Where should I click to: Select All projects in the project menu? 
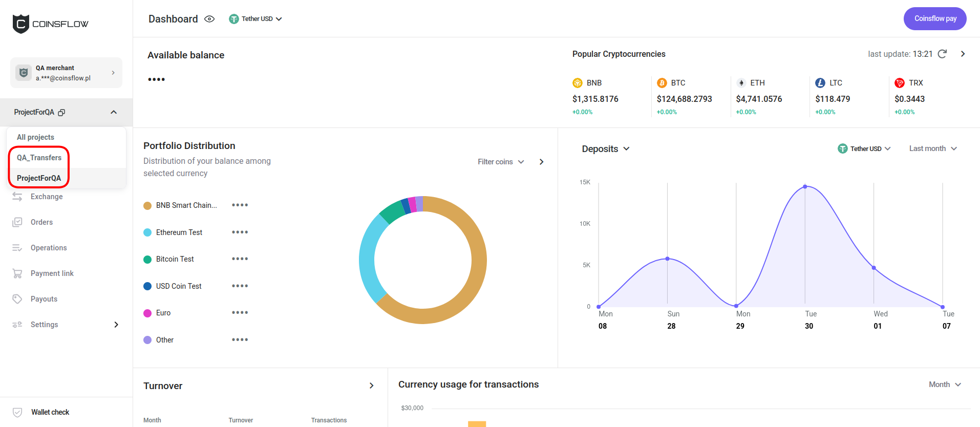coord(35,137)
